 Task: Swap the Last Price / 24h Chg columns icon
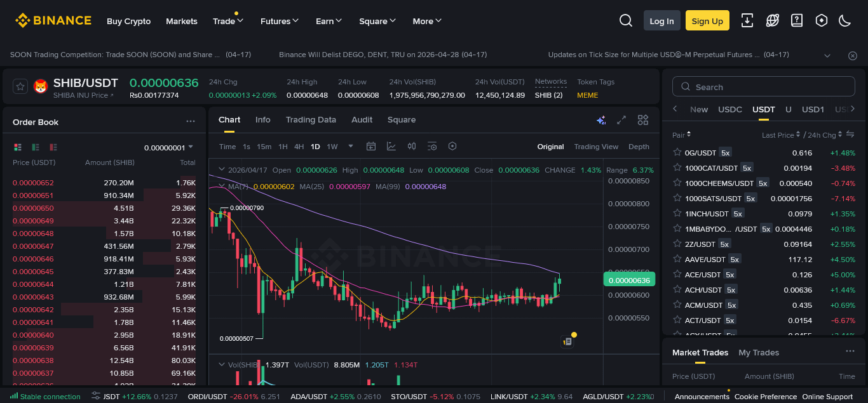[851, 135]
